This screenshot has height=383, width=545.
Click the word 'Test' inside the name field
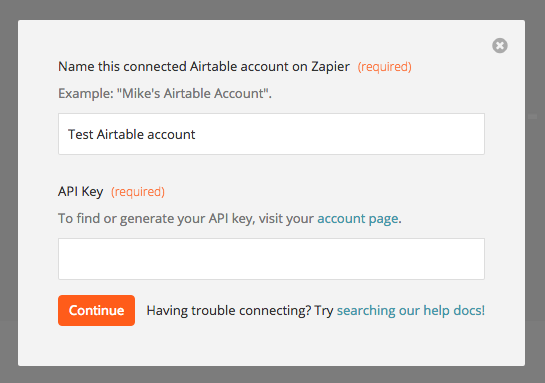pyautogui.click(x=80, y=134)
